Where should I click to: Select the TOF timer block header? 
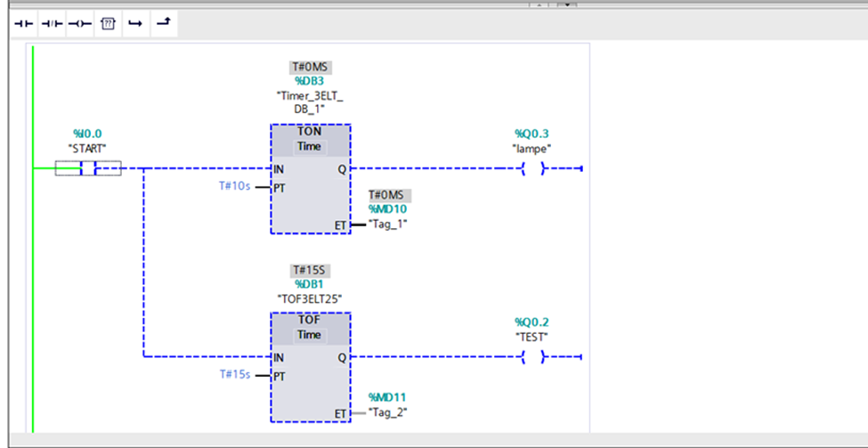click(310, 319)
